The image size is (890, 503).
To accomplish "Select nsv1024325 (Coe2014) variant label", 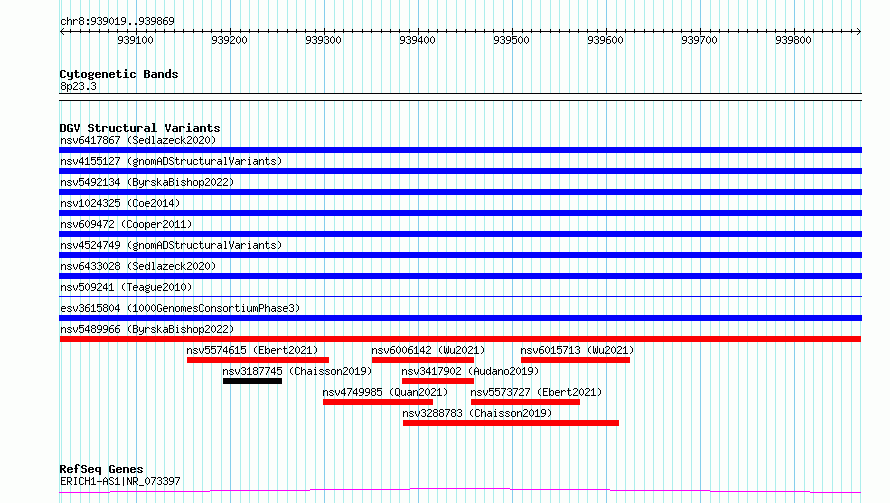I will click(120, 203).
